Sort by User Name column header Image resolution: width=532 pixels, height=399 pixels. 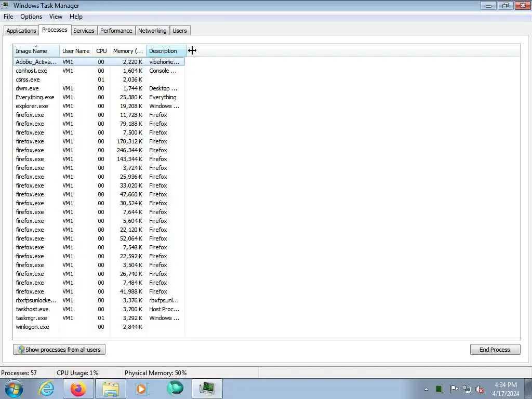click(x=76, y=51)
